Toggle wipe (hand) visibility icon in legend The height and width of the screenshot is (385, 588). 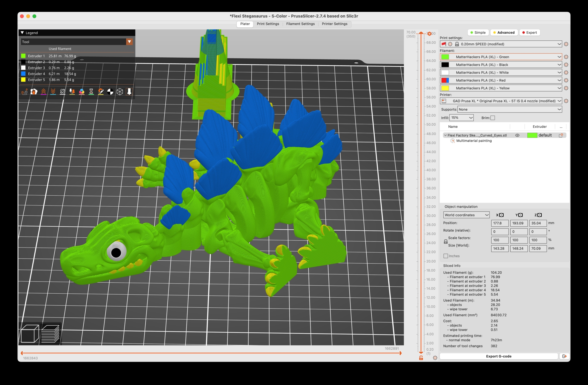(34, 92)
